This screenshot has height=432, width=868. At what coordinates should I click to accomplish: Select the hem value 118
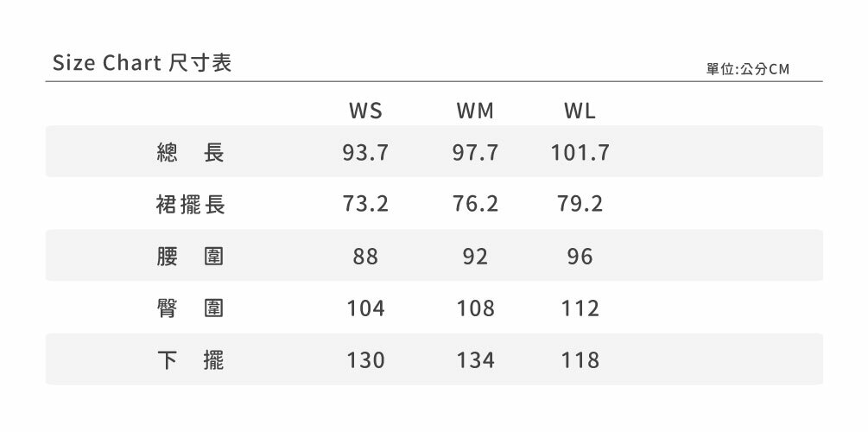tap(580, 360)
